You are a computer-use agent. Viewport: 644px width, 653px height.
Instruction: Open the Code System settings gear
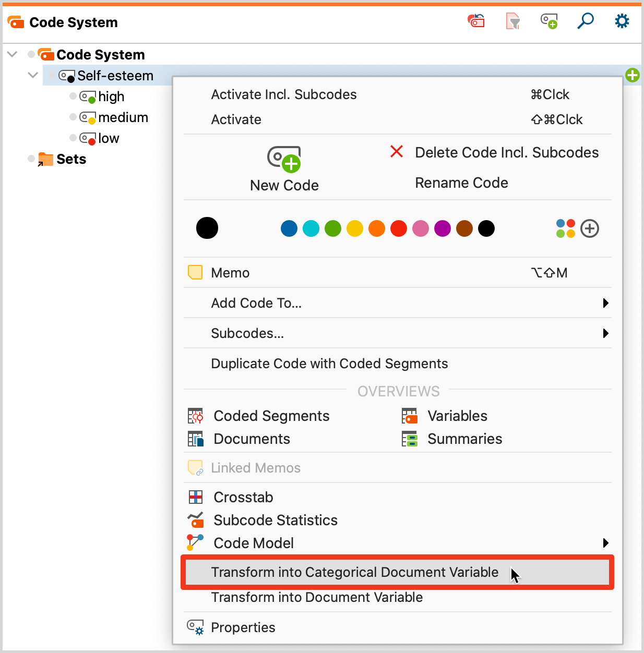click(622, 21)
